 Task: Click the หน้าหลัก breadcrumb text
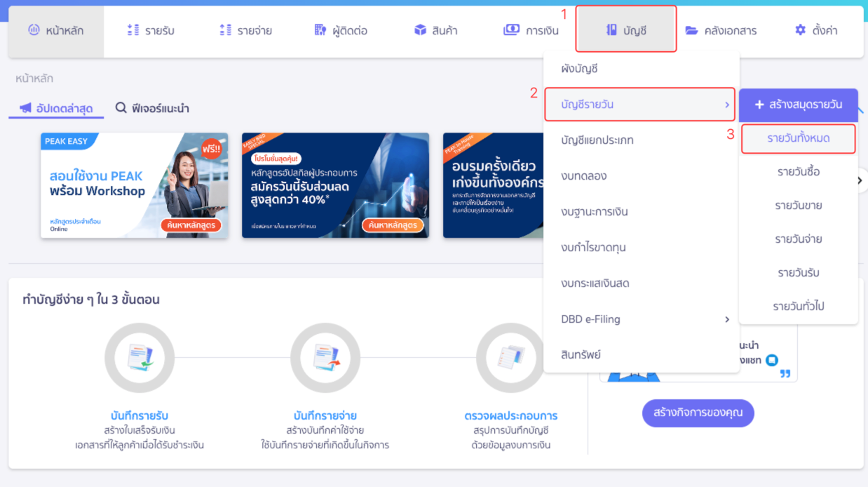(34, 79)
